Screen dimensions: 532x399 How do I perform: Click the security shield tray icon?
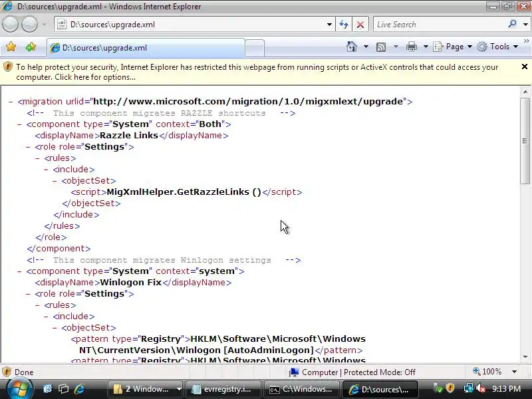pyautogui.click(x=450, y=388)
